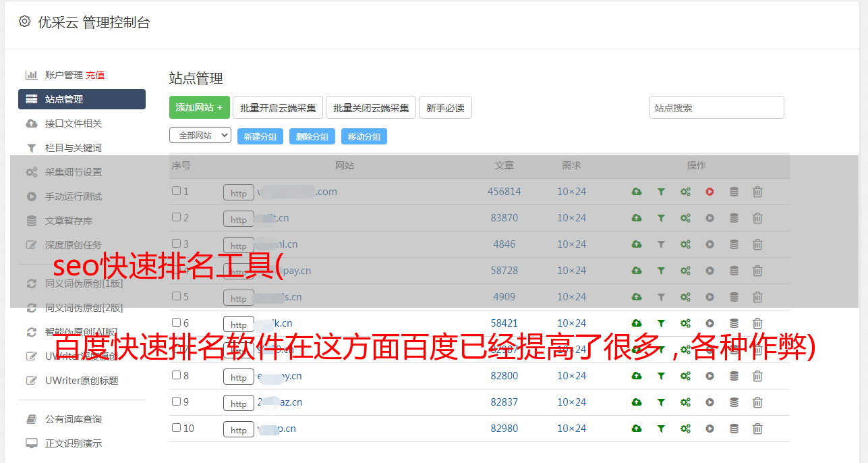Open the 全部网站 group dropdown
868x463 pixels.
(x=200, y=136)
